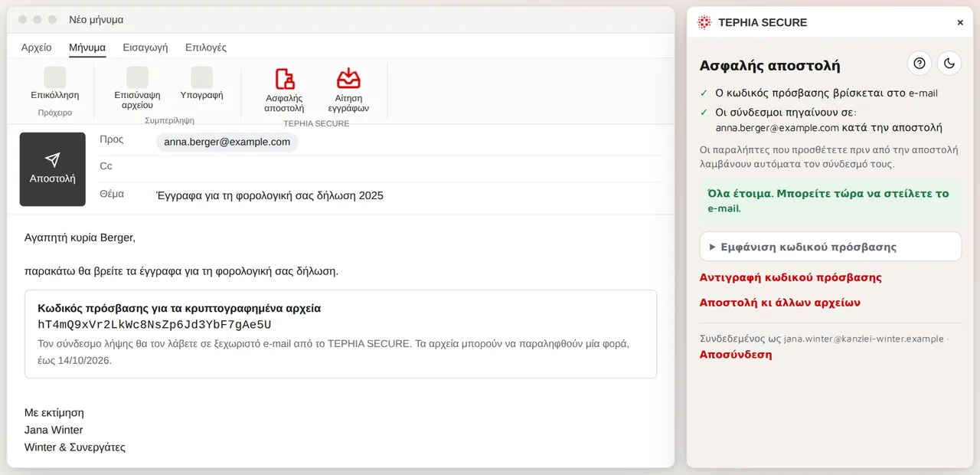980x475 pixels.
Task: Click the Αποσύνδεση logout link
Action: pyautogui.click(x=736, y=355)
